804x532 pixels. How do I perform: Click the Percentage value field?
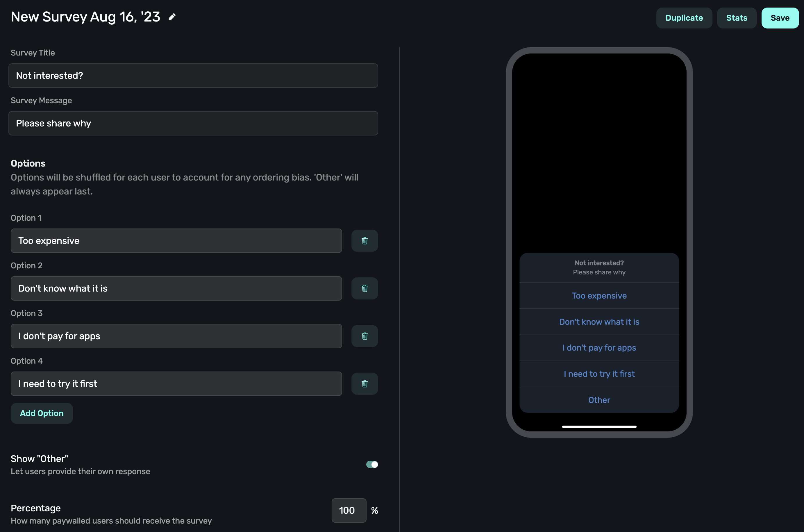[x=349, y=510]
